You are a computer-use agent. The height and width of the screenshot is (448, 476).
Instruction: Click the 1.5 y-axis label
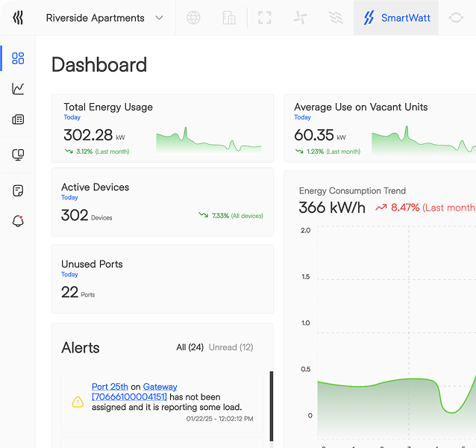(305, 277)
